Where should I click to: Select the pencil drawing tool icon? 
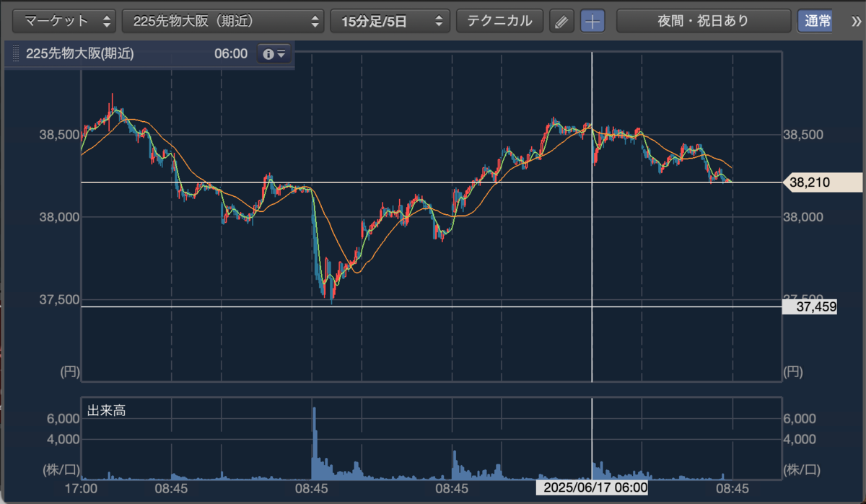tap(561, 22)
